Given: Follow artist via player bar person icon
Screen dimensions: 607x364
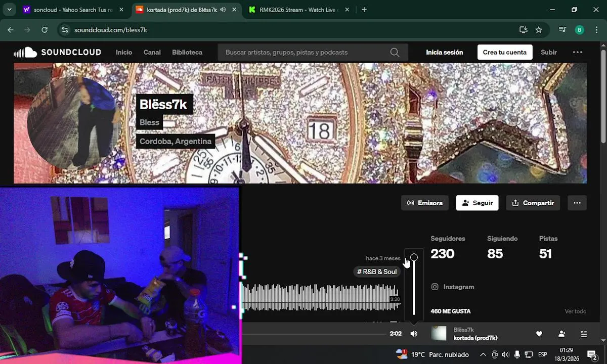Looking at the screenshot, I should (x=561, y=334).
